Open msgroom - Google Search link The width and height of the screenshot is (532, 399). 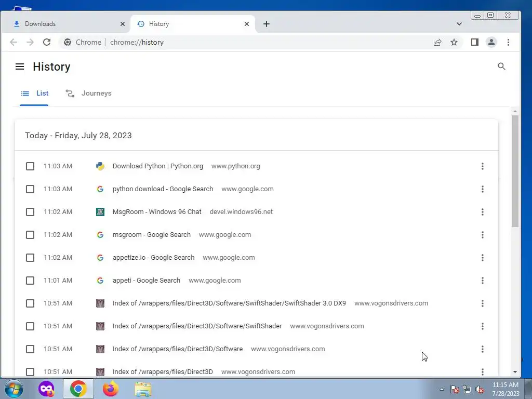[152, 235]
